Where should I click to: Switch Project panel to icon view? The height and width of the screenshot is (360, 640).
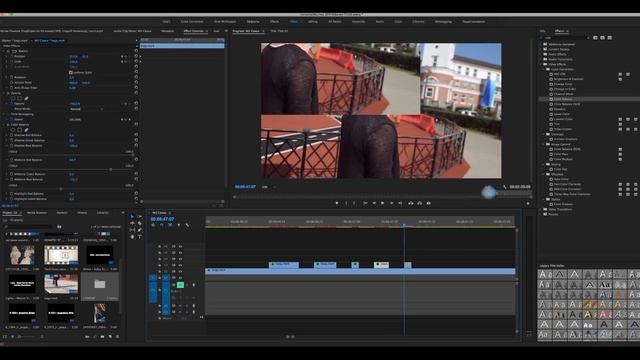[12, 337]
